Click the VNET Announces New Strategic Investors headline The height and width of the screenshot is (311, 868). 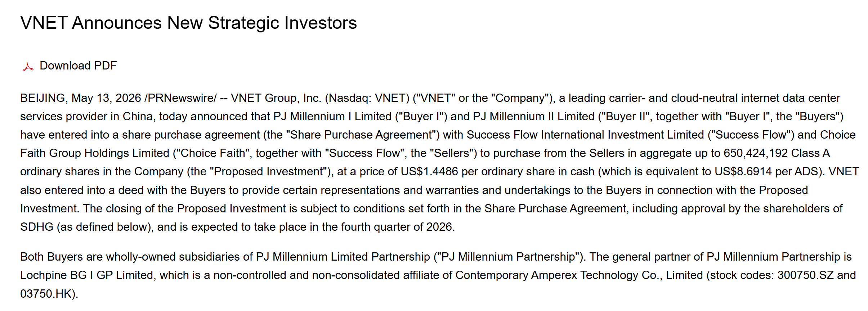coord(188,23)
